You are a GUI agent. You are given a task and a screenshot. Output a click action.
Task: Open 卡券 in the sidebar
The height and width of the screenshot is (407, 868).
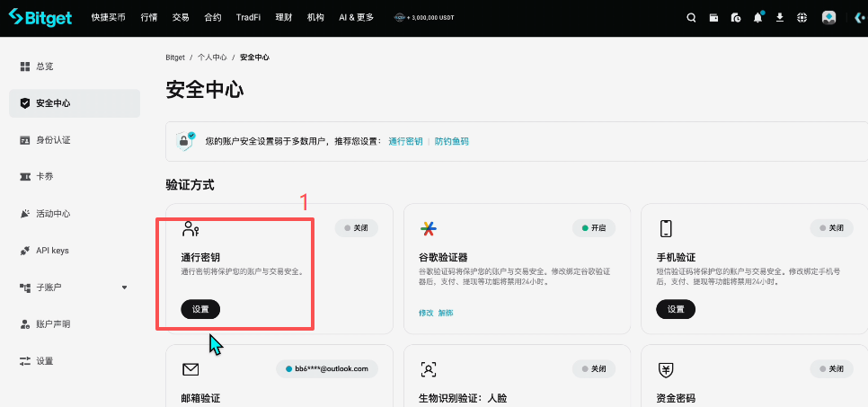75,177
